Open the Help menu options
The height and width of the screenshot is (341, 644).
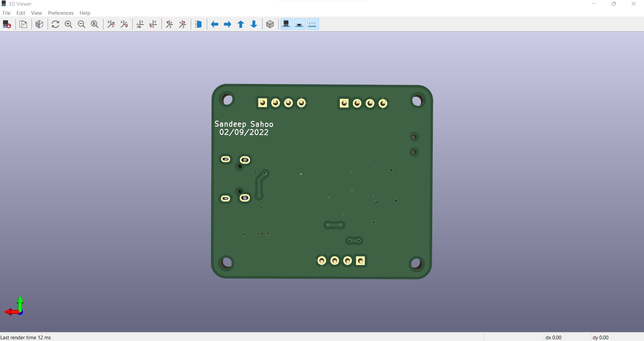85,13
